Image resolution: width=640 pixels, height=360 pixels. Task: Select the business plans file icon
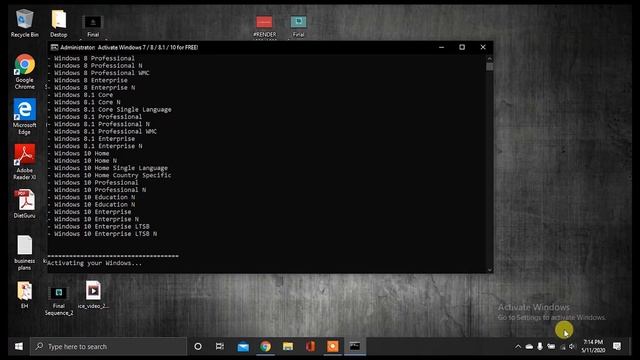tap(24, 253)
